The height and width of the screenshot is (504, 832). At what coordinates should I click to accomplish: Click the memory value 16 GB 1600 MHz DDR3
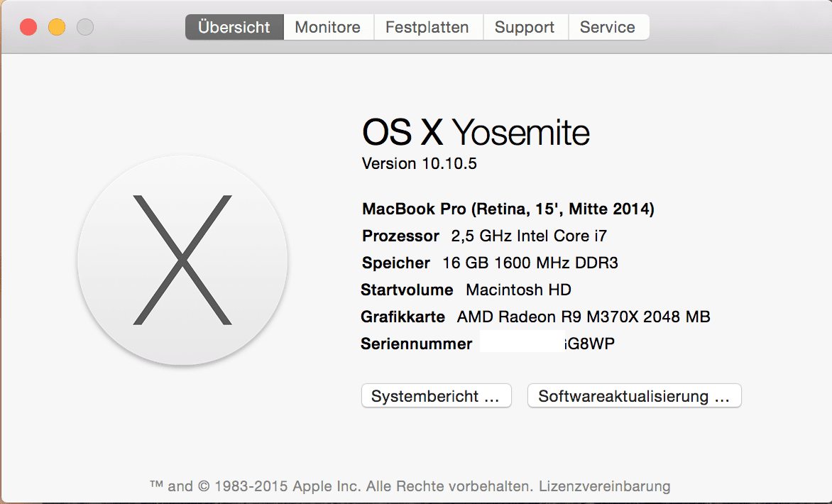[x=530, y=263]
